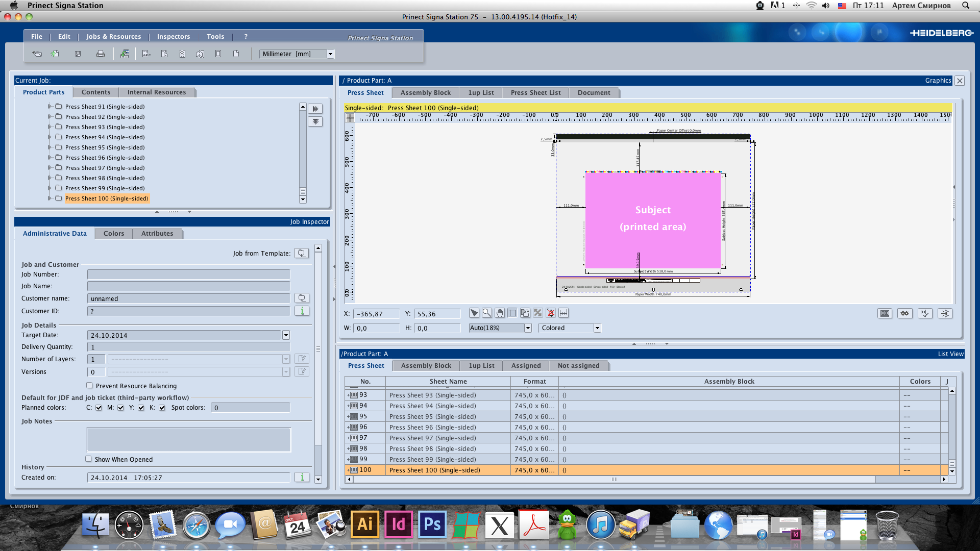
Task: Click the skip forward arrow button by product parts tree
Action: [x=315, y=109]
